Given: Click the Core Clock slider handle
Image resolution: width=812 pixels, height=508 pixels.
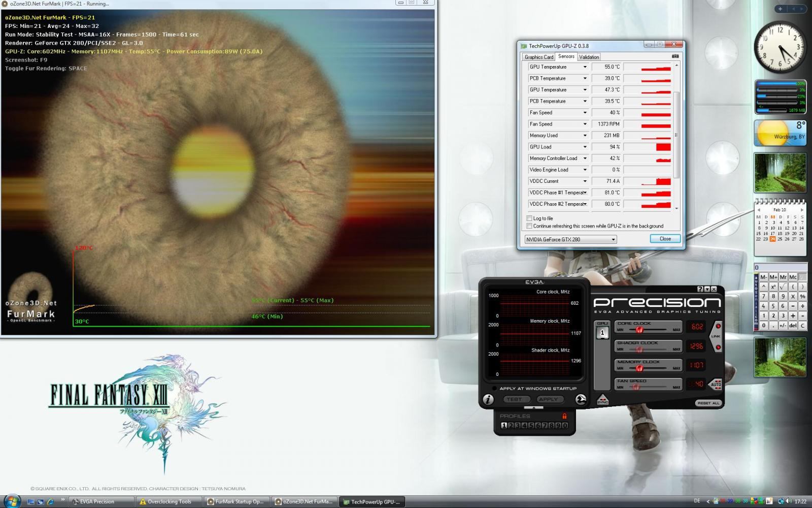Looking at the screenshot, I should pyautogui.click(x=639, y=330).
